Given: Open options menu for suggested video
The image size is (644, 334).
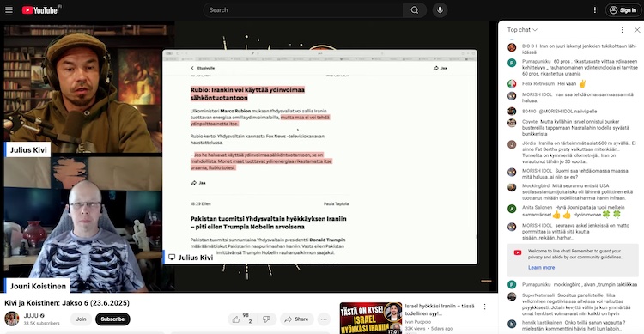Looking at the screenshot, I should click(484, 307).
